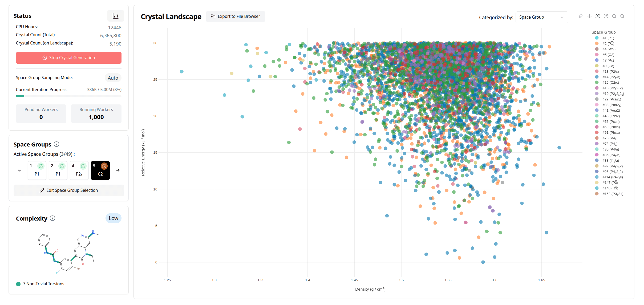Select space group 4 P2₁ tile
Viewport: 644px width, 305px height.
(x=79, y=170)
